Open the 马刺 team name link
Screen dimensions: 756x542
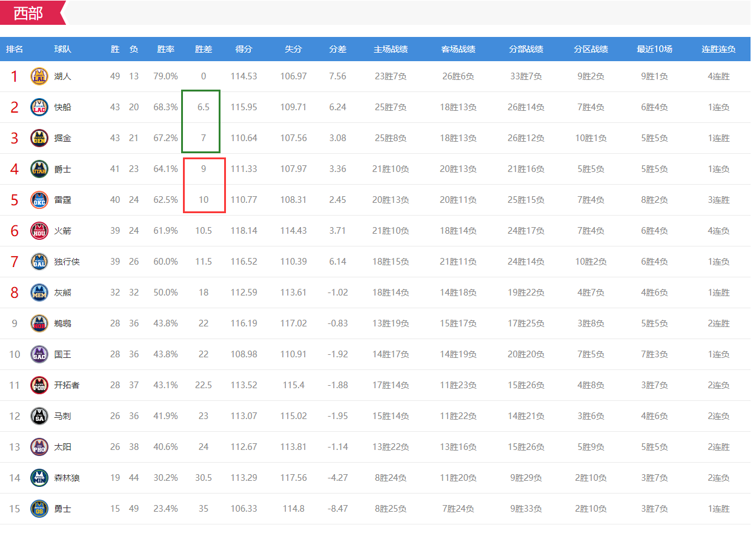click(62, 416)
